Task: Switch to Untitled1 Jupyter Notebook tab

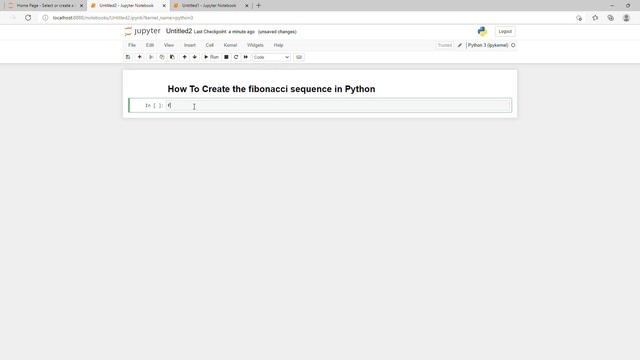Action: pos(209,6)
